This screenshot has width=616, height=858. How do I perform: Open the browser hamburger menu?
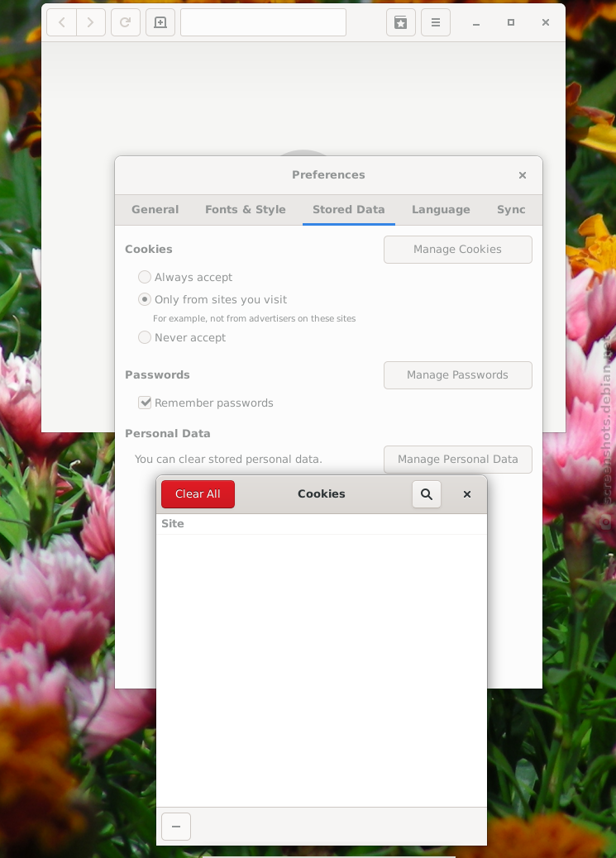tap(436, 22)
